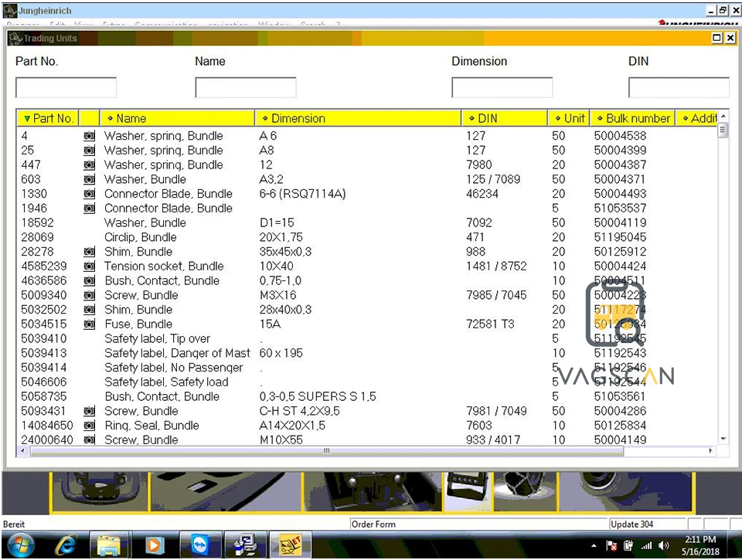742x560 pixels.
Task: Sort the table by Part No. column
Action: coord(48,118)
